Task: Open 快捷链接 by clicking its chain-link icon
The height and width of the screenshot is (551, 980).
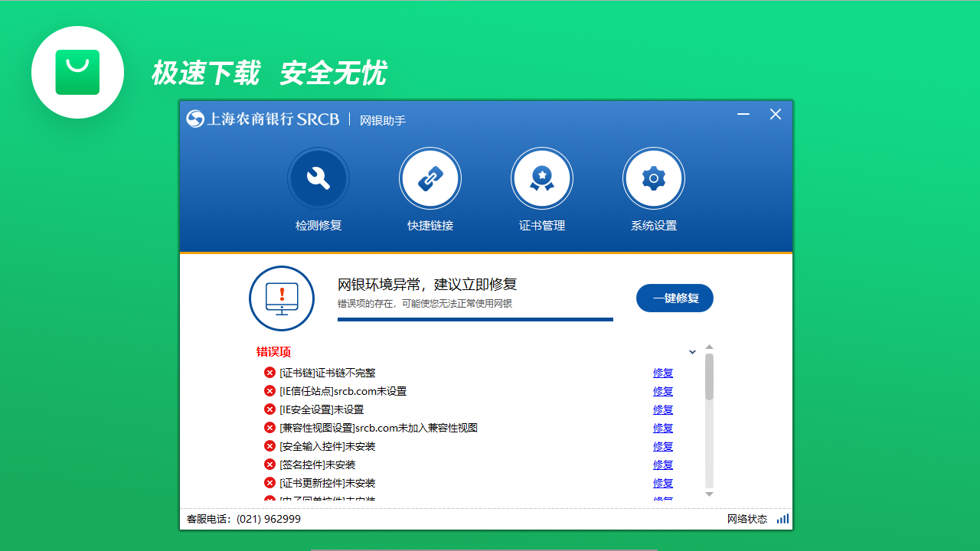Action: click(430, 178)
